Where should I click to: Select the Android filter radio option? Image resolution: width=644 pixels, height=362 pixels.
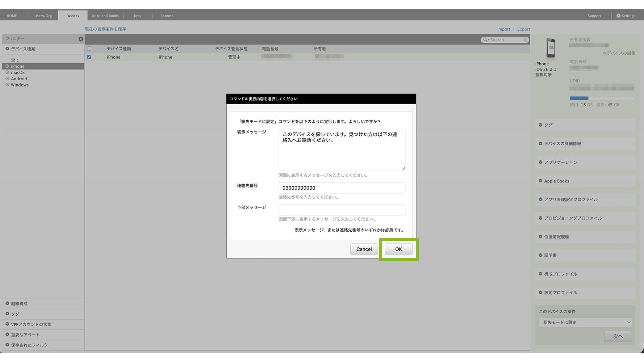click(7, 79)
